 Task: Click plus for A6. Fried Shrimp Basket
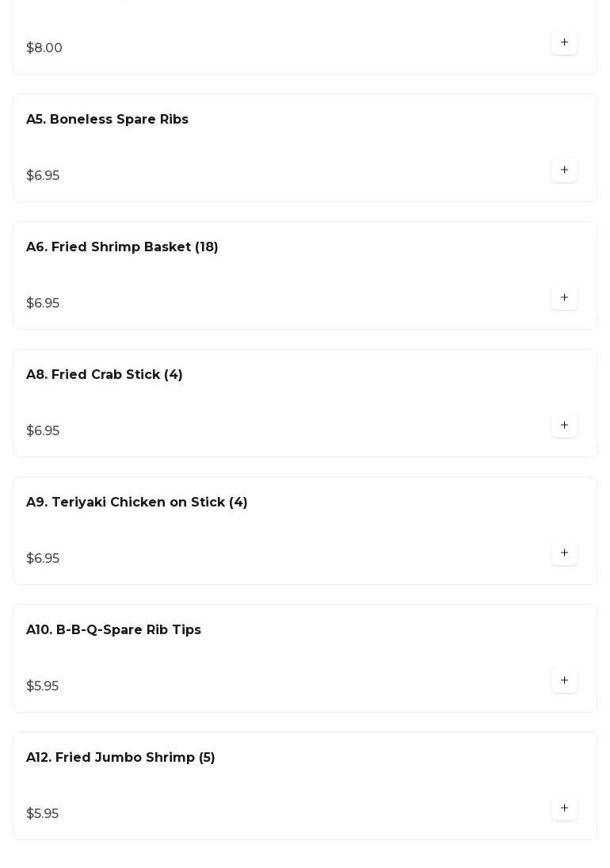pos(564,298)
